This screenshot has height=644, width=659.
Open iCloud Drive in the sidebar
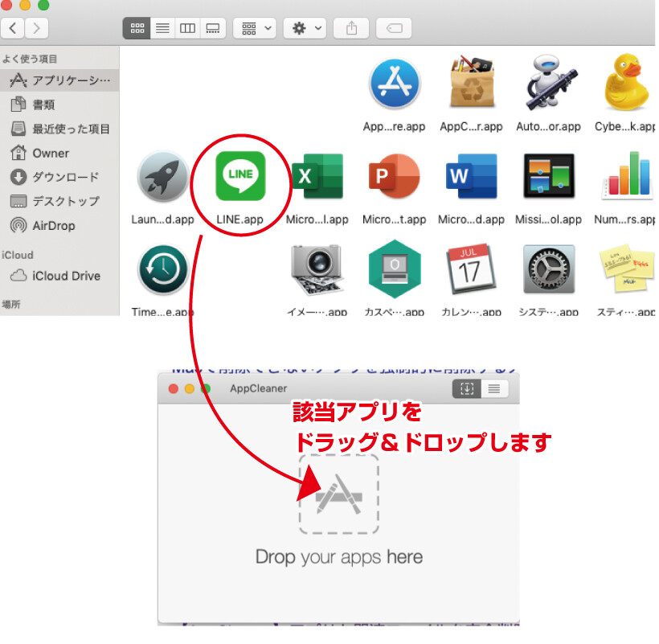(x=66, y=276)
